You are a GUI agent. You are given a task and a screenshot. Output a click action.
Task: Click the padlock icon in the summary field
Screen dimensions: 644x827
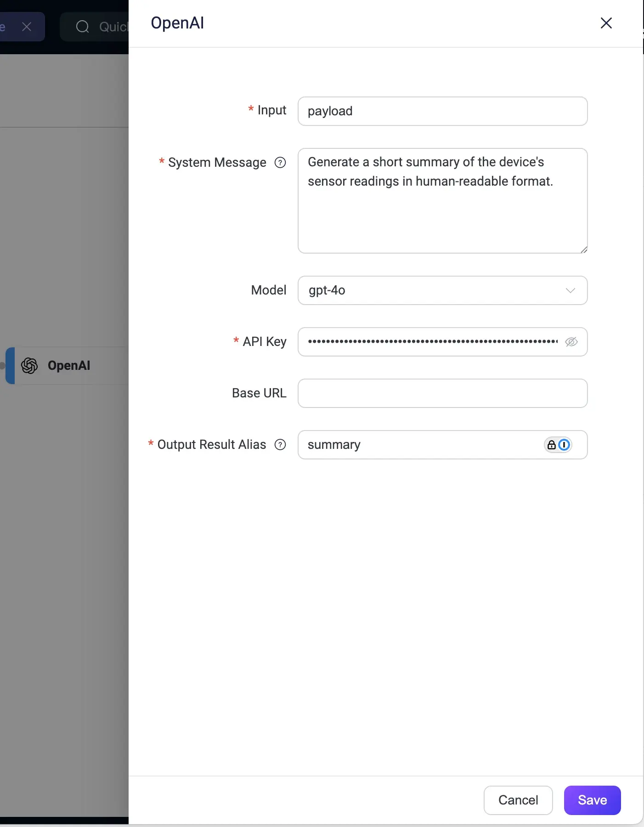[552, 445]
